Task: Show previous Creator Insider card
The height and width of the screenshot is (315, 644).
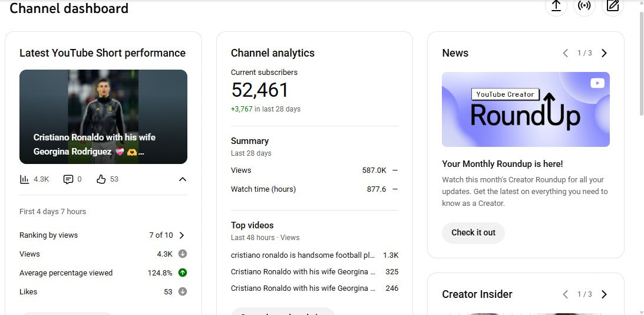Action: pos(566,294)
